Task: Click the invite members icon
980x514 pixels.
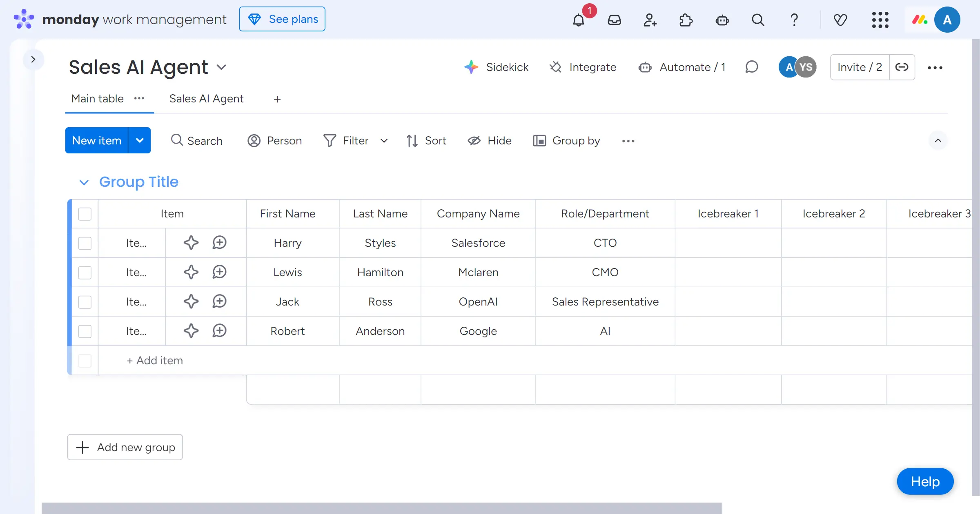Action: point(650,20)
